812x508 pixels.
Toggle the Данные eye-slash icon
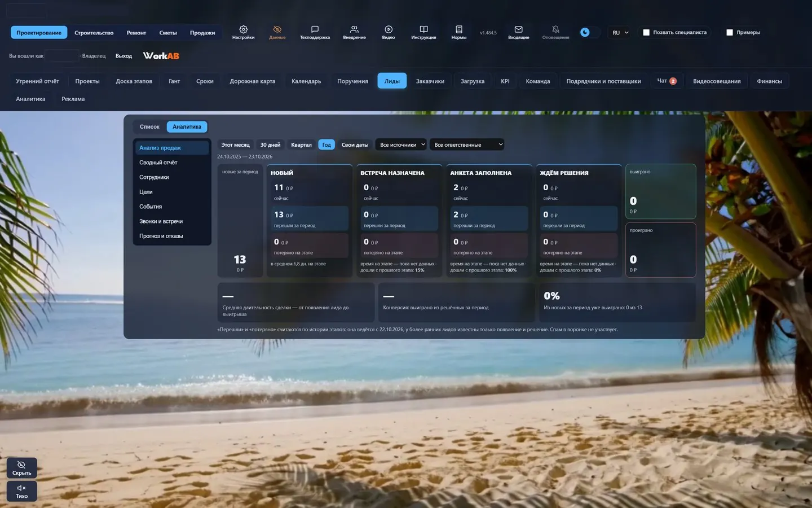click(277, 32)
